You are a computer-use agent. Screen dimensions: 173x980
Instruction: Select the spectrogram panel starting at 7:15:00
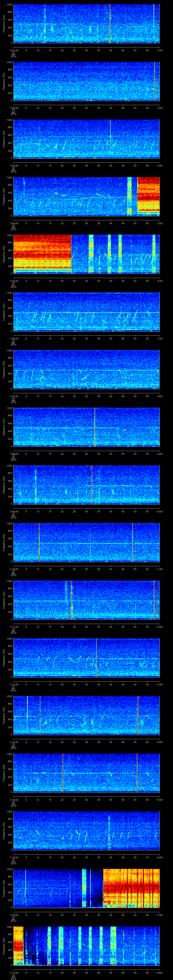(87, 831)
